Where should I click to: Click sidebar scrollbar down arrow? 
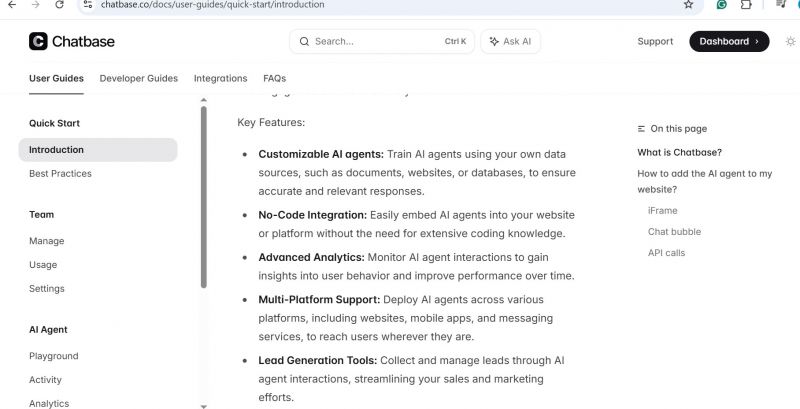pyautogui.click(x=204, y=406)
